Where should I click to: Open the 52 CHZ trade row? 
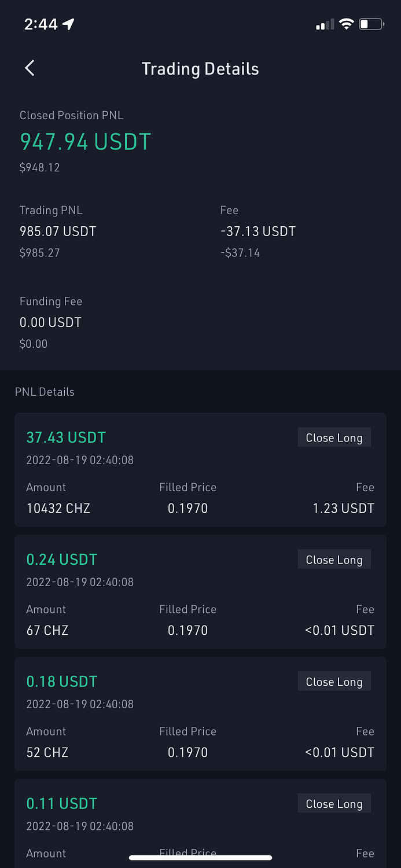tap(200, 714)
